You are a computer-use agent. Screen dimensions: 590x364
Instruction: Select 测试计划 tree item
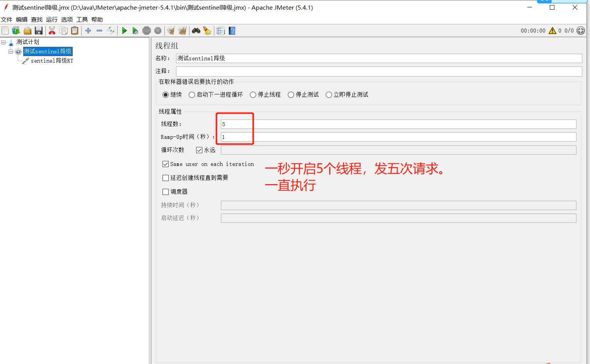click(x=27, y=42)
